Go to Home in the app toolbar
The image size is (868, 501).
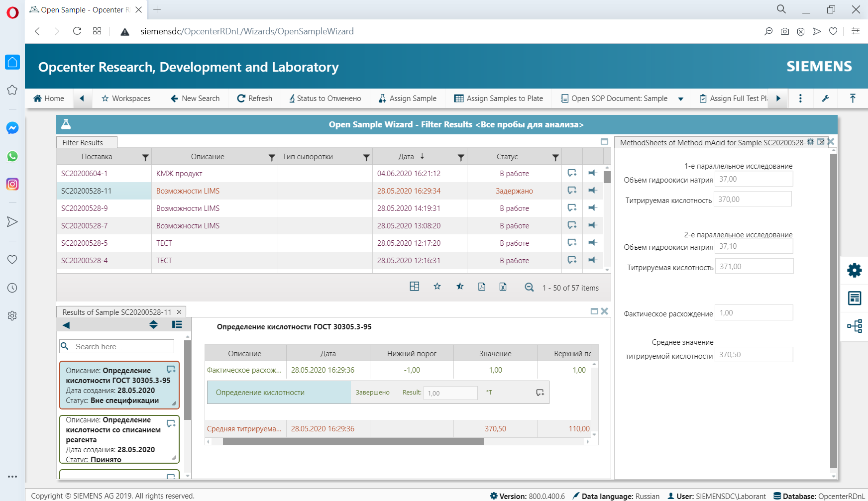tap(49, 99)
